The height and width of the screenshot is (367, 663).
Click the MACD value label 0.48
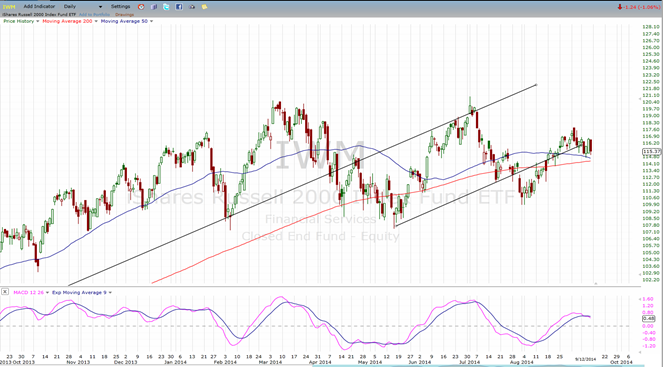coord(649,318)
